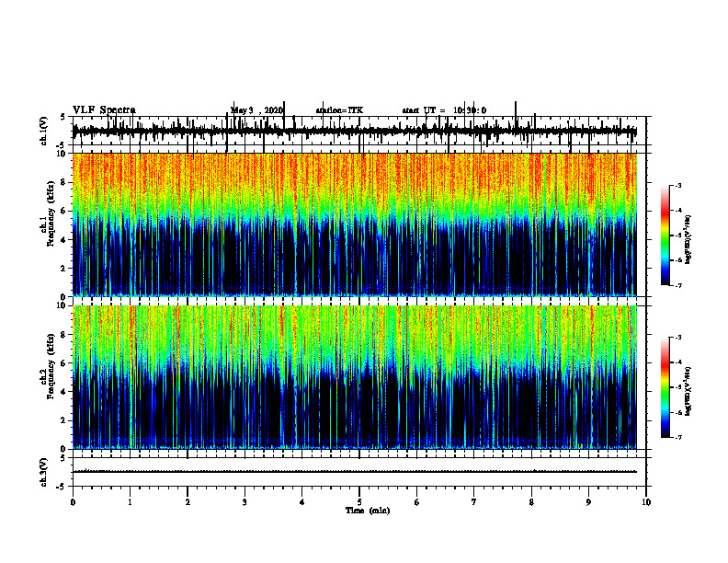Click the "ch.1(V)" waveform axis label
Image resolution: width=728 pixels, height=563 pixels.
[43, 131]
